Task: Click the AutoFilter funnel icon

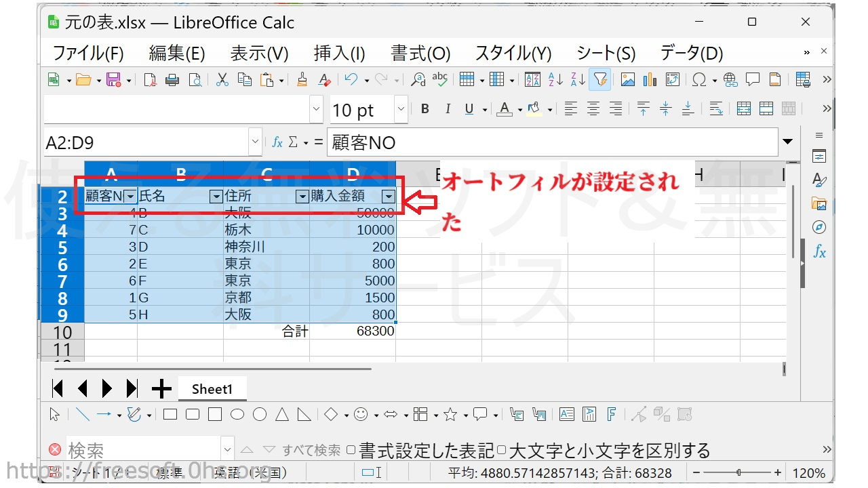Action: coord(599,80)
